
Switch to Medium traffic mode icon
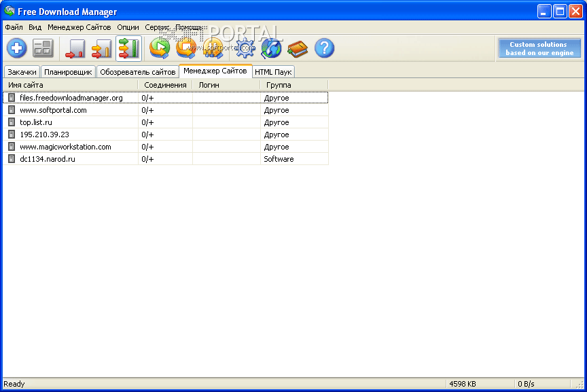pos(101,49)
